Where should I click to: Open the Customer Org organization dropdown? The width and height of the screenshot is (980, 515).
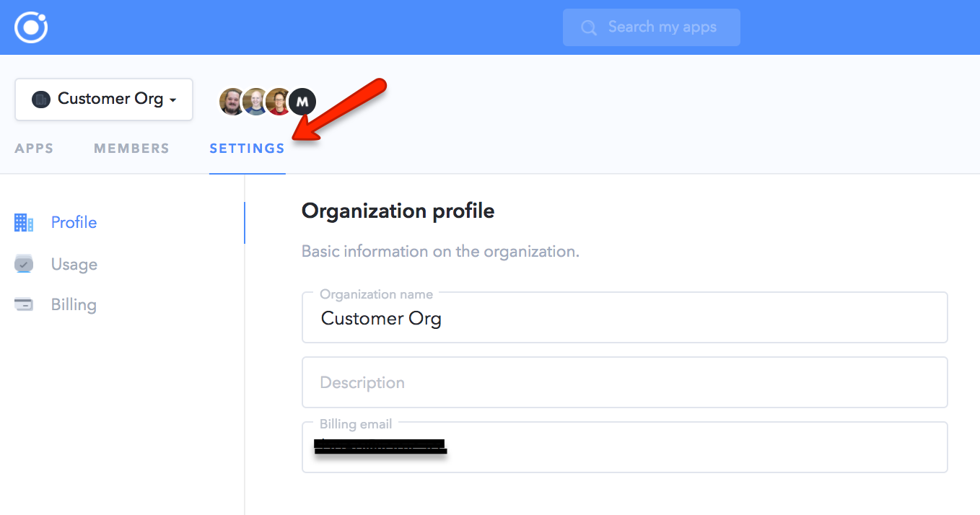(x=104, y=100)
